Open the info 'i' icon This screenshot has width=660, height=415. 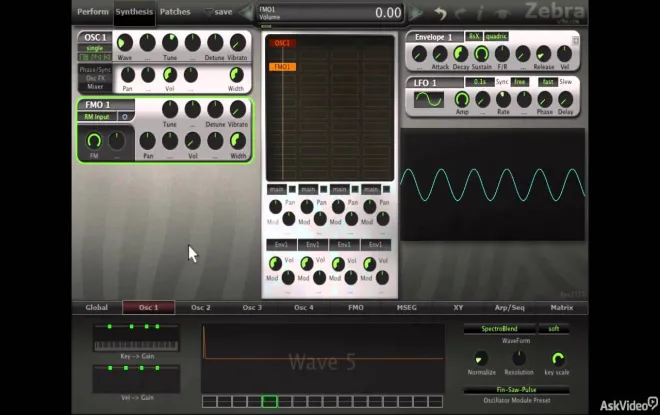click(479, 13)
